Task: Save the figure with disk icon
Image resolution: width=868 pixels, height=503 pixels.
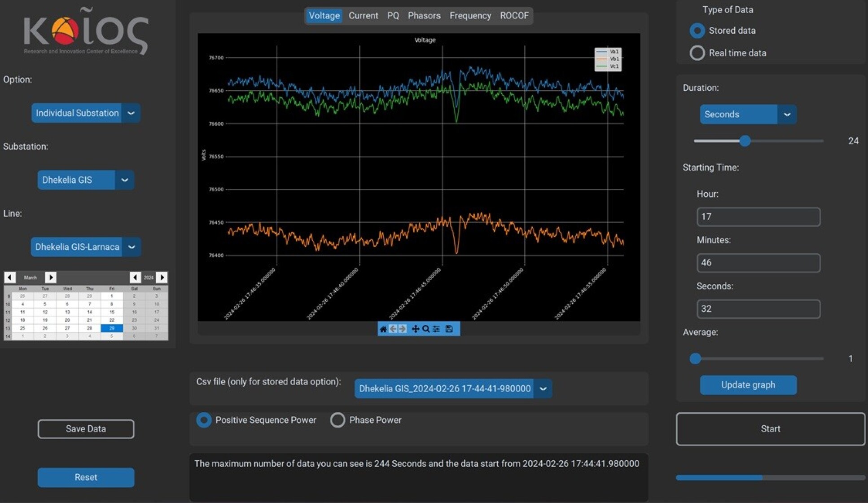Action: [x=449, y=329]
